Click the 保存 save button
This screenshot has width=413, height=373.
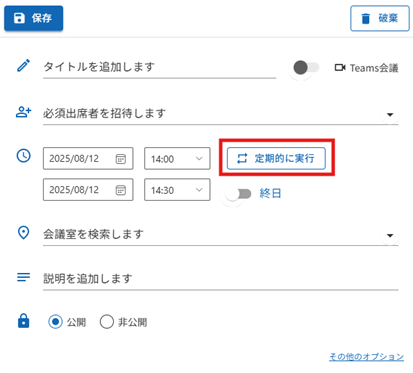click(33, 18)
